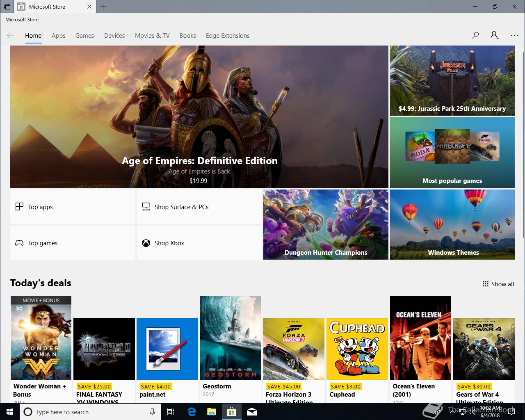This screenshot has height=420, width=525.
Task: Click 'Age of Empires is Back' subtitle
Action: click(199, 171)
